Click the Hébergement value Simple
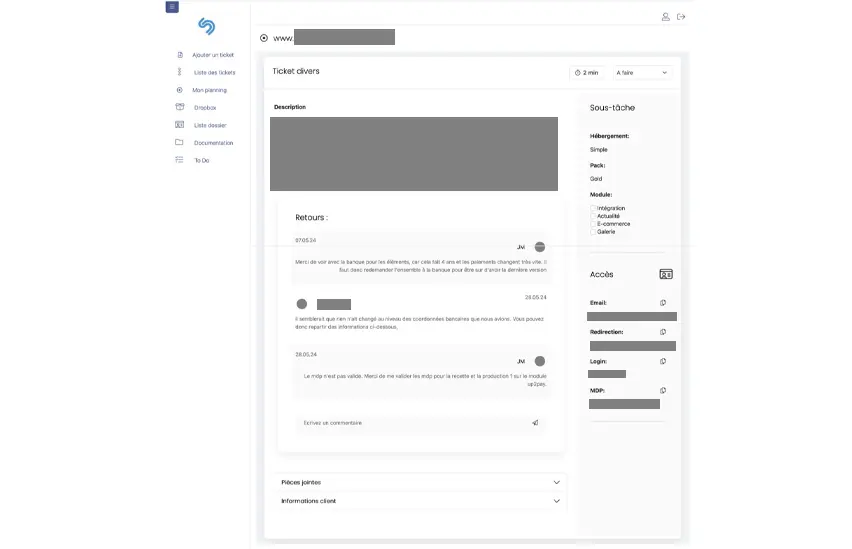Screen dimensions: 852x549 coord(599,149)
